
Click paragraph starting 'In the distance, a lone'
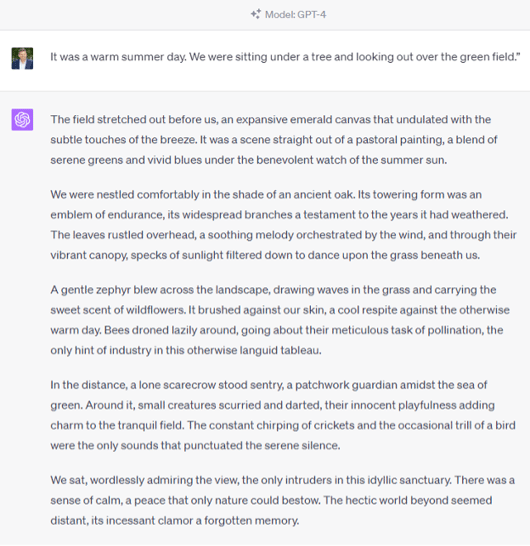[x=283, y=415]
